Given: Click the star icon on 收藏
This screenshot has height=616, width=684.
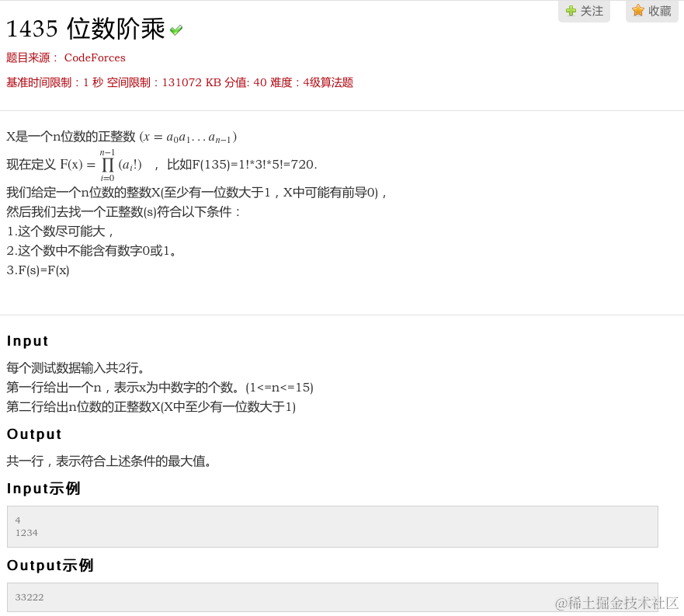Looking at the screenshot, I should (638, 10).
